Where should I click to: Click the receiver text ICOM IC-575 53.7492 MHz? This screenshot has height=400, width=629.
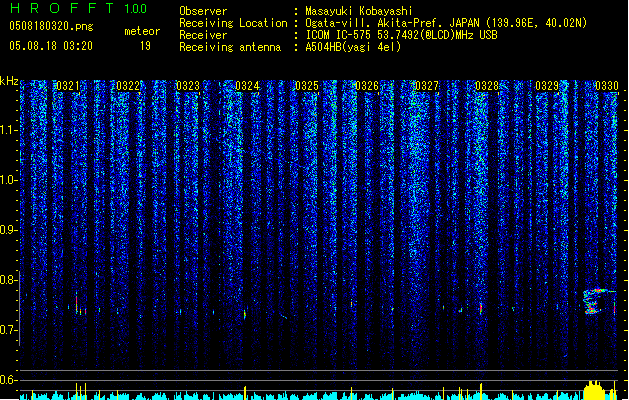(402, 35)
